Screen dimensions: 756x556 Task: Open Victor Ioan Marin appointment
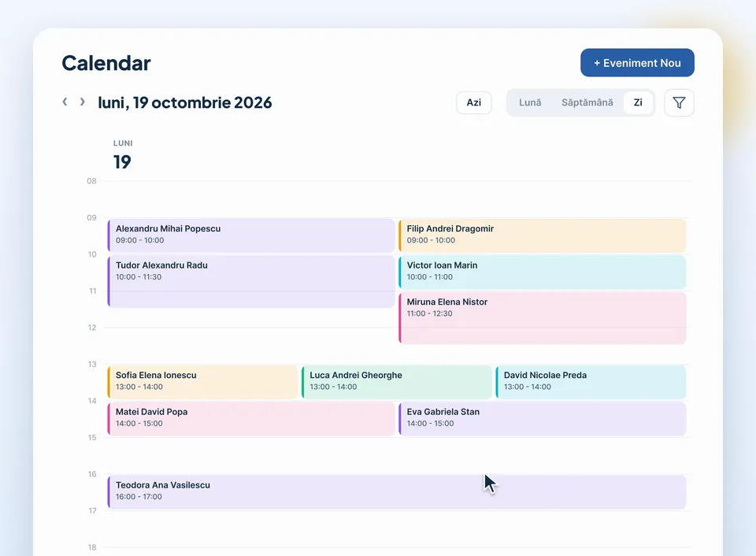coord(542,272)
